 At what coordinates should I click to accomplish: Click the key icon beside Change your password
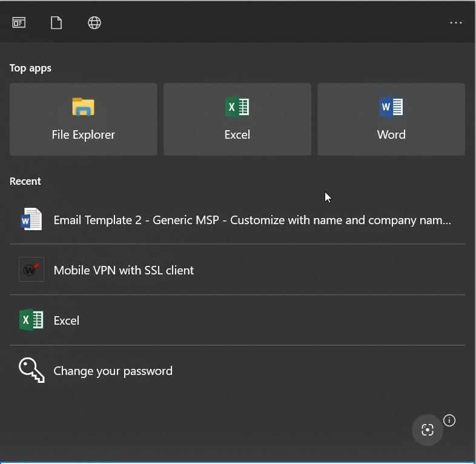(x=31, y=370)
